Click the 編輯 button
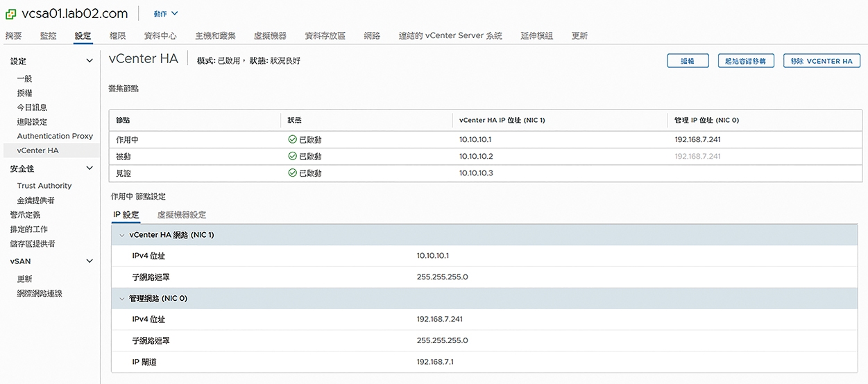The width and height of the screenshot is (868, 384). coord(688,61)
